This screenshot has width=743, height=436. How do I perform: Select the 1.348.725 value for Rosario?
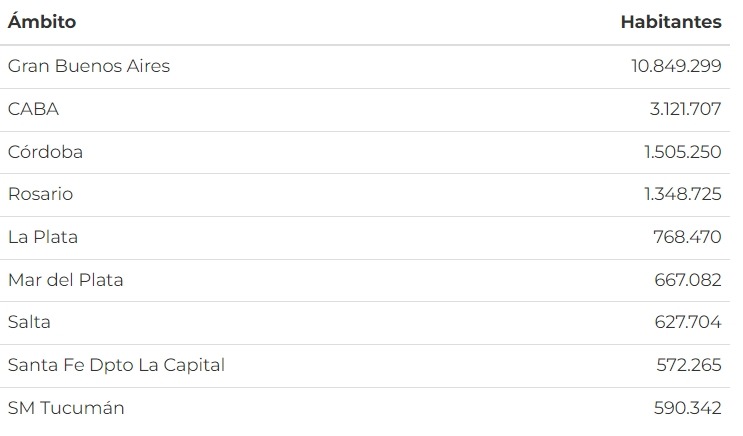click(x=683, y=194)
